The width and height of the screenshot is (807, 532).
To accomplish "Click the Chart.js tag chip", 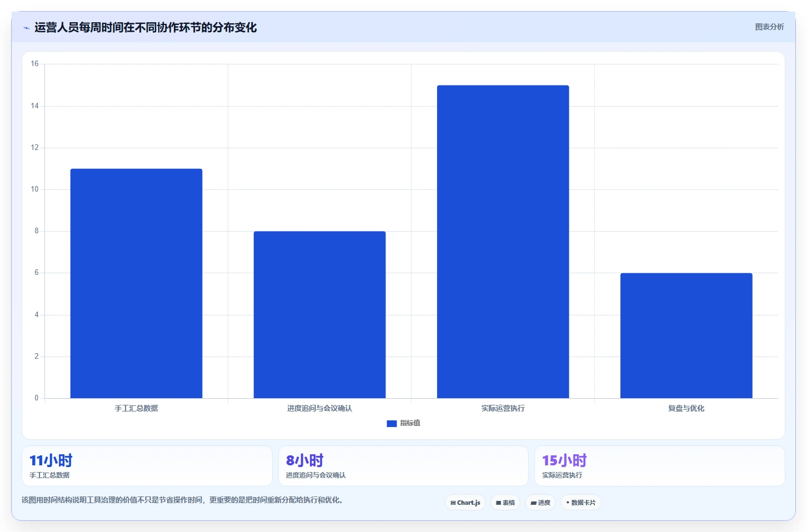I will 465,503.
